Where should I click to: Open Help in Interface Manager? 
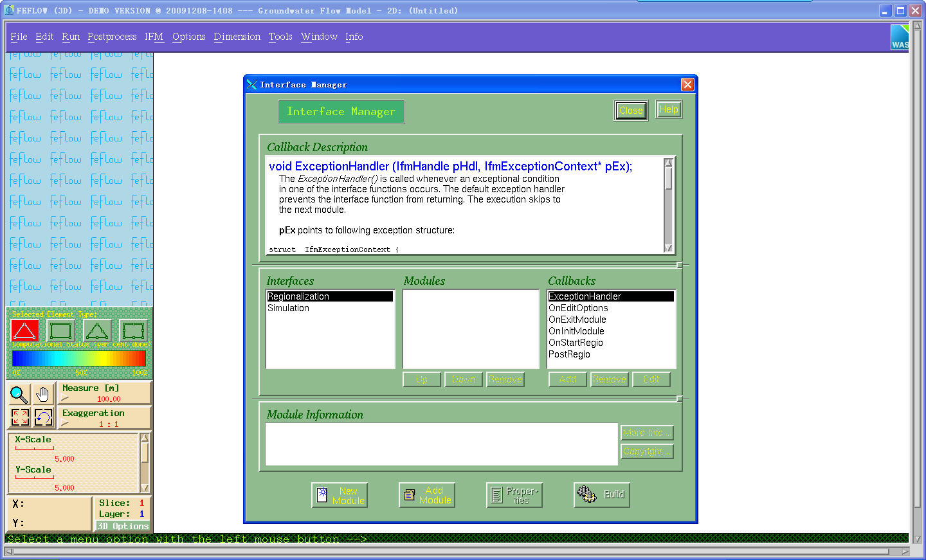669,109
